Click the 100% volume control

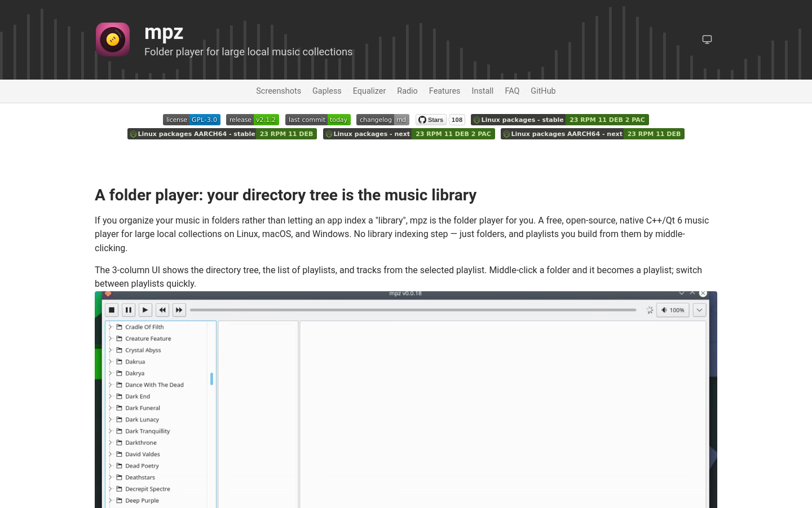673,310
